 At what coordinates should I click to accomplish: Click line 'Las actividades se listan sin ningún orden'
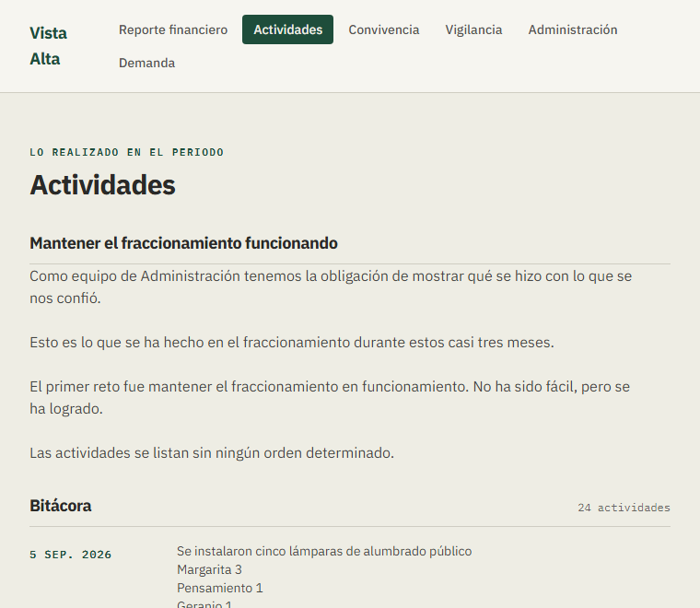(212, 452)
